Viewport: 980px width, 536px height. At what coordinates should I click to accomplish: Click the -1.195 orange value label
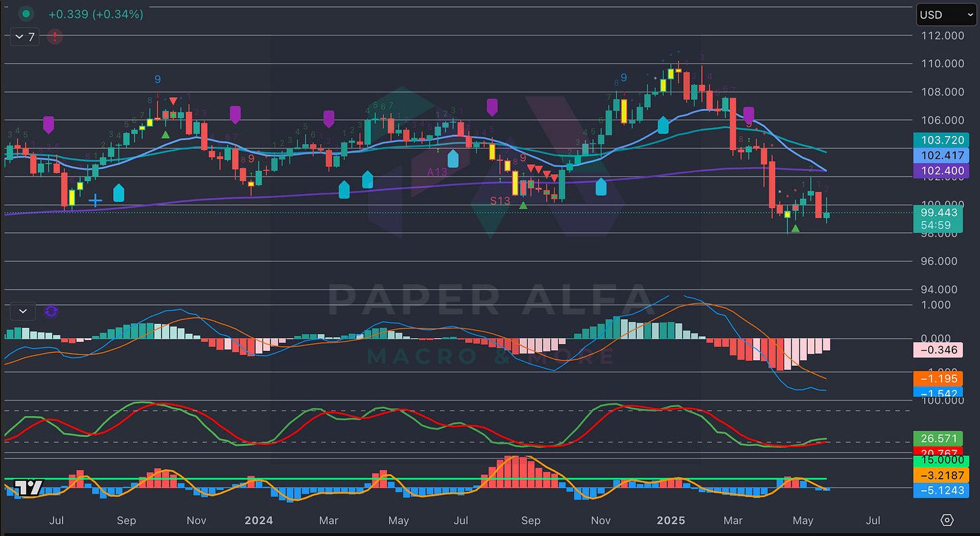(x=938, y=378)
